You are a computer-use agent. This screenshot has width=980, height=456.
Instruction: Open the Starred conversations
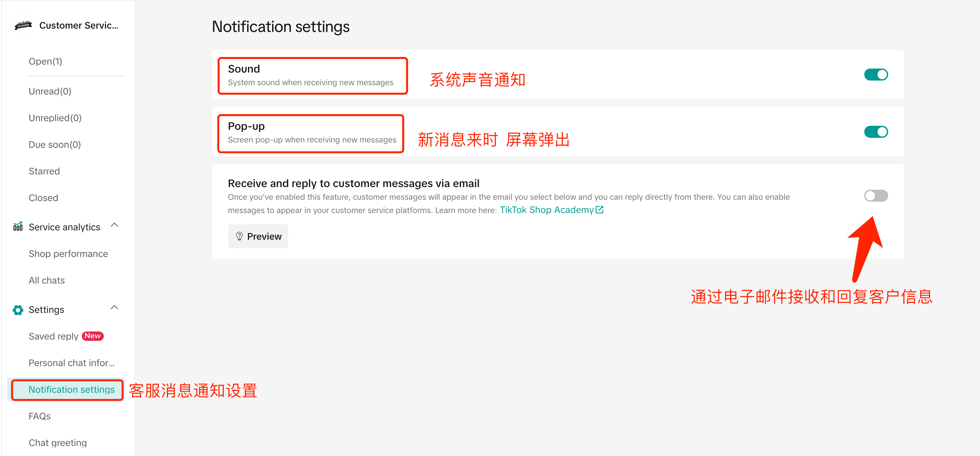(44, 171)
